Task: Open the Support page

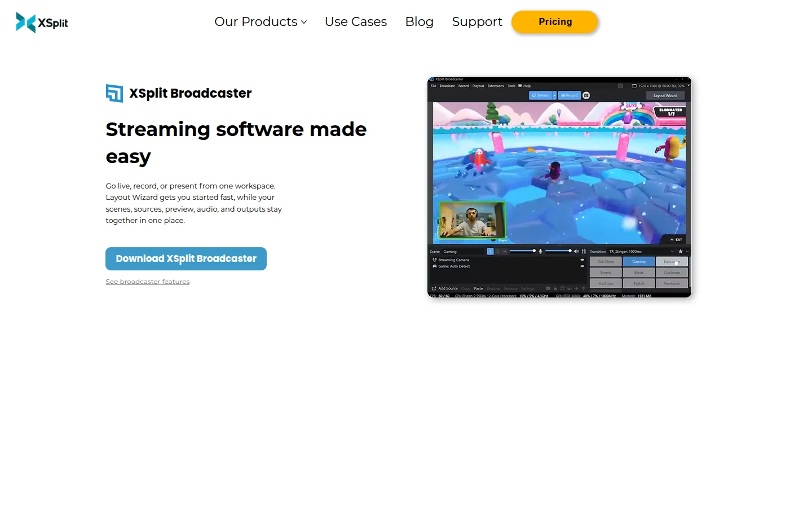Action: pos(477,21)
